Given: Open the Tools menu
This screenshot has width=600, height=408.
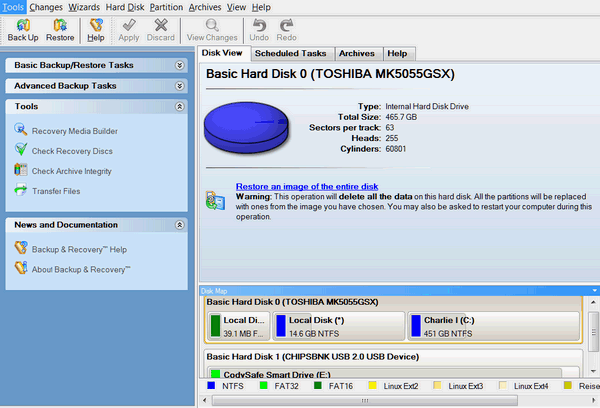Looking at the screenshot, I should point(13,7).
